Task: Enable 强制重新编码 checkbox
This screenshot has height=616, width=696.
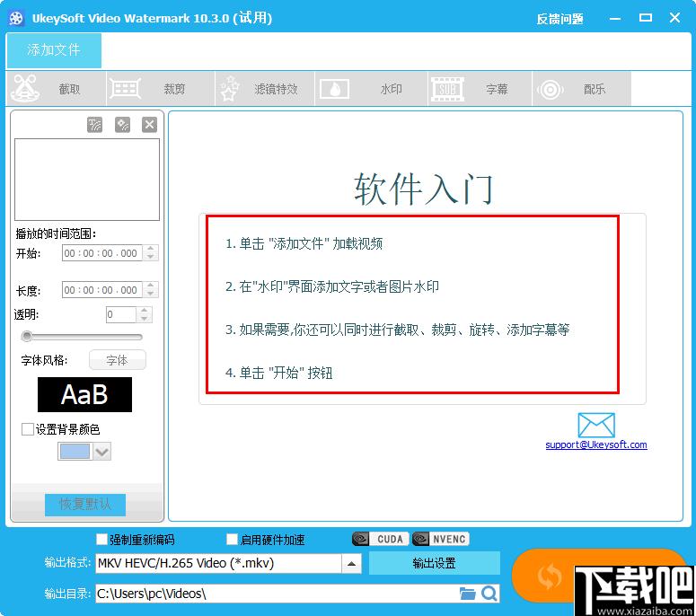Action: (102, 539)
